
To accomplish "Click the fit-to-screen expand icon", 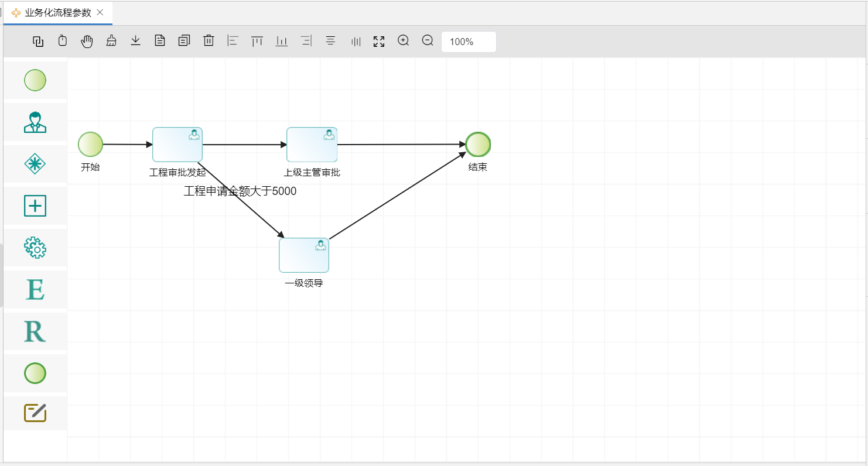I will 379,41.
